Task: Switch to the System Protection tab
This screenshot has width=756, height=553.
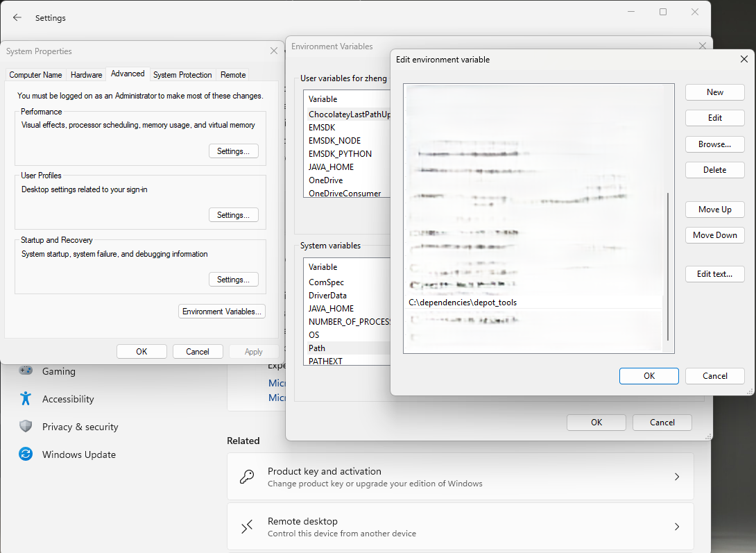Action: (182, 75)
